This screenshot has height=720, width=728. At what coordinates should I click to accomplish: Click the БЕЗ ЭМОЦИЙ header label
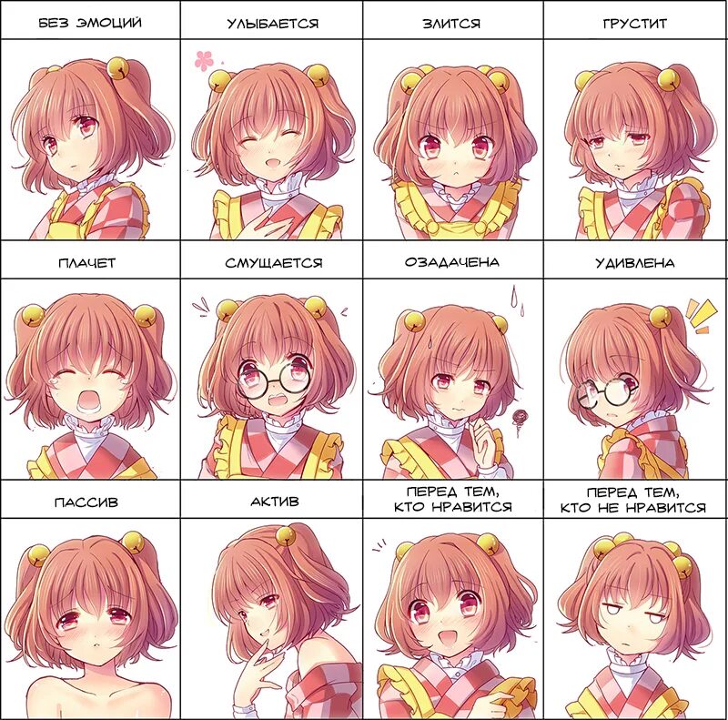click(x=90, y=23)
